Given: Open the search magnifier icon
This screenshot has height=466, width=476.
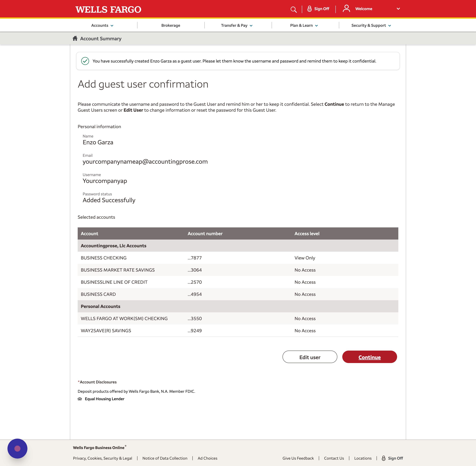Looking at the screenshot, I should tap(293, 9).
